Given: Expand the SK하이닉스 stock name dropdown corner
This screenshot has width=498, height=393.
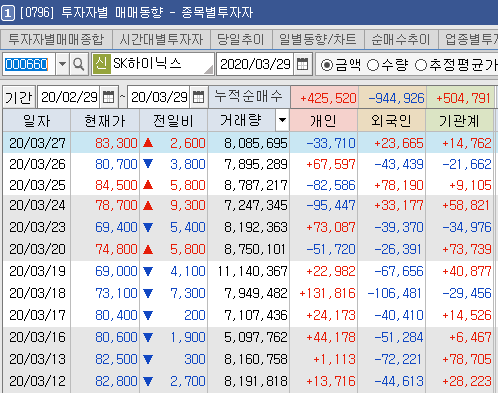Looking at the screenshot, I should 209,69.
